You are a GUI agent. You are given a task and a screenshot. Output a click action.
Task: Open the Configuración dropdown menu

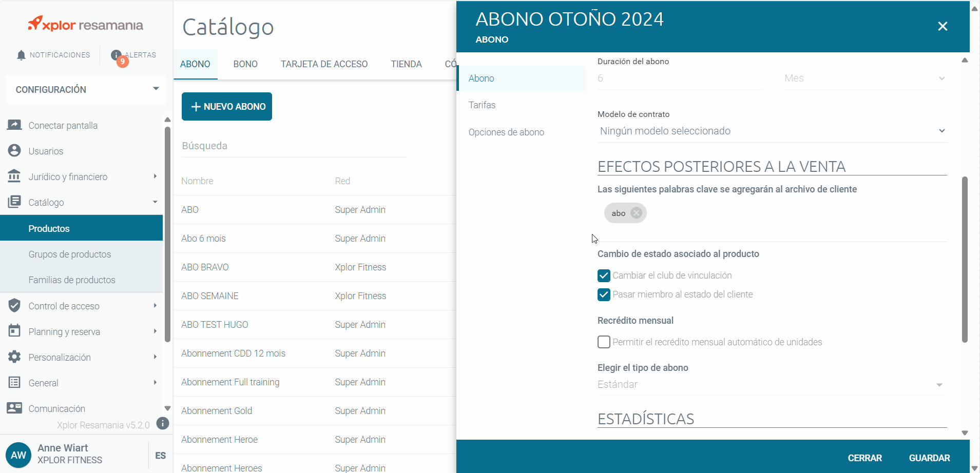85,89
